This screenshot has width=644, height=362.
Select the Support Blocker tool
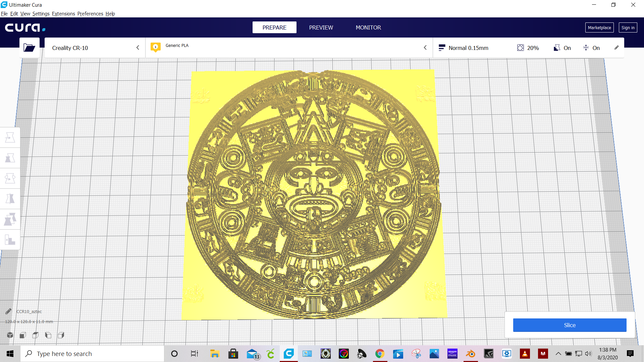pyautogui.click(x=10, y=240)
